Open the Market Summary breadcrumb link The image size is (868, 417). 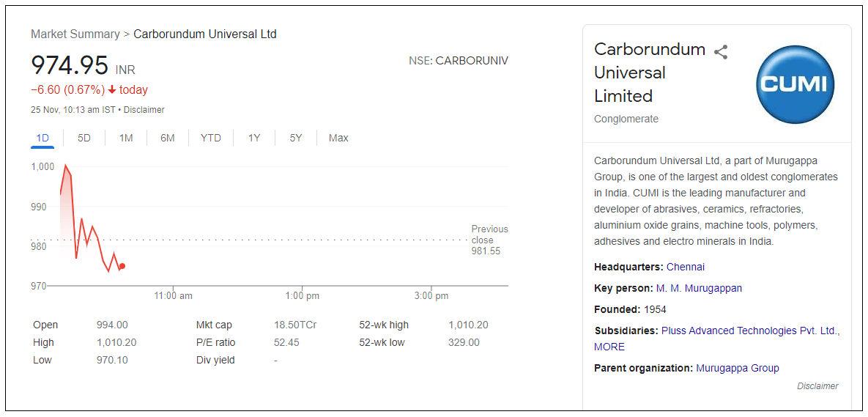click(x=75, y=34)
